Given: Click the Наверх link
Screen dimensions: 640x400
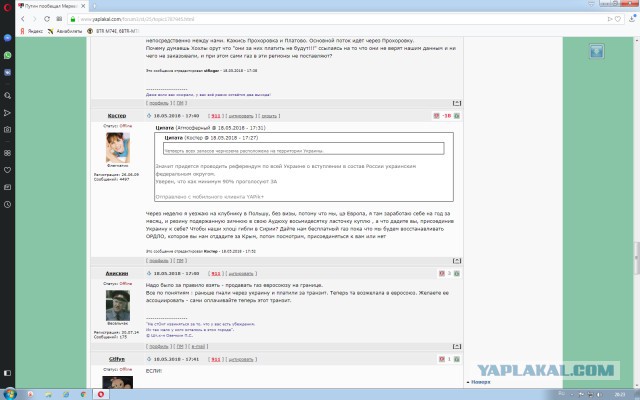Looking at the screenshot, I should (480, 382).
